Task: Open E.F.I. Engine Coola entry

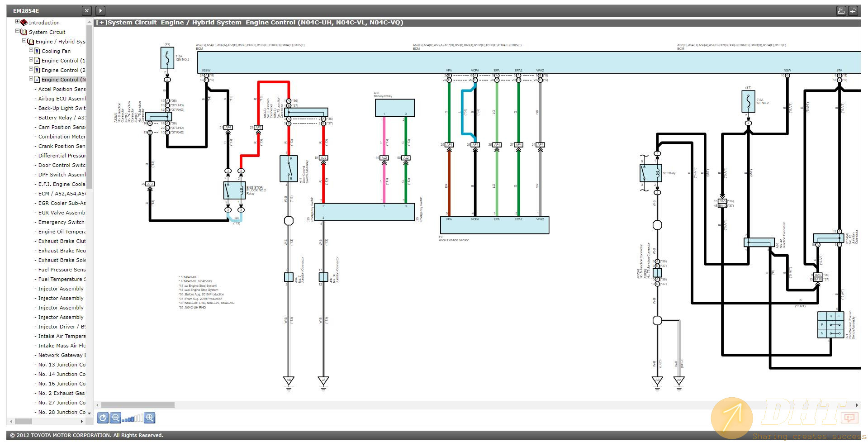Action: (x=62, y=184)
